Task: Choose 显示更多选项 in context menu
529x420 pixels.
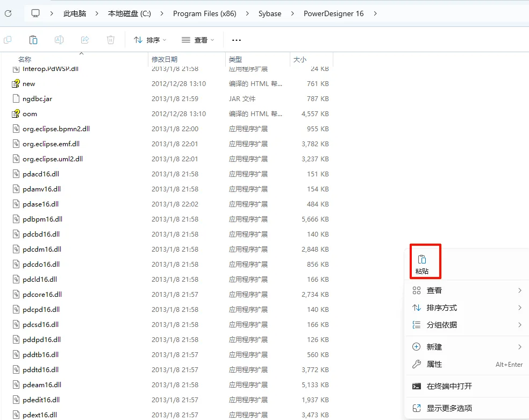Action: pos(467,408)
